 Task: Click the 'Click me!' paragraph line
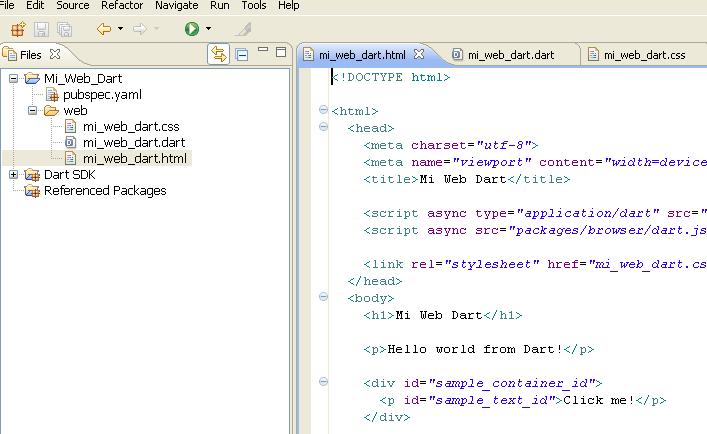[x=523, y=400]
